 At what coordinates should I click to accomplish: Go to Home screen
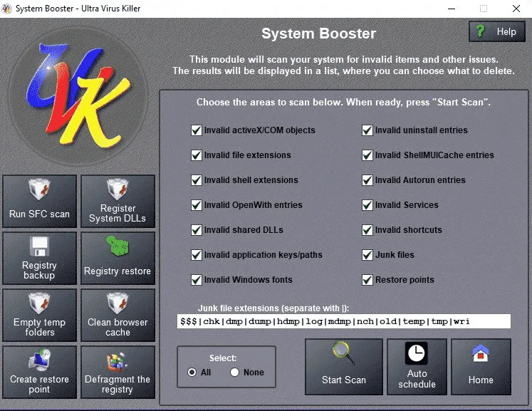coord(481,367)
